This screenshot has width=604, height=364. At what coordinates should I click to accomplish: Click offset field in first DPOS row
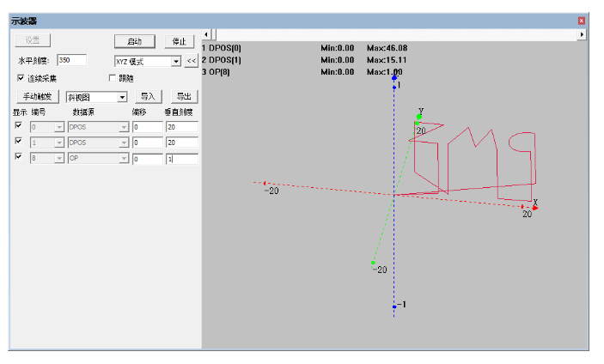148,127
